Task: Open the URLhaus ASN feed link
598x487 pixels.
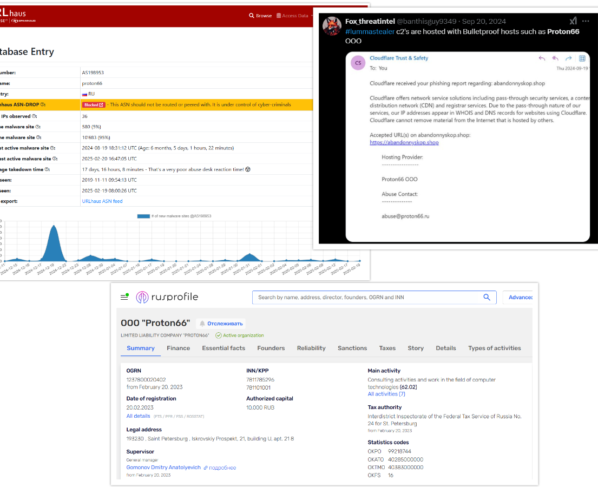Action: pos(102,201)
